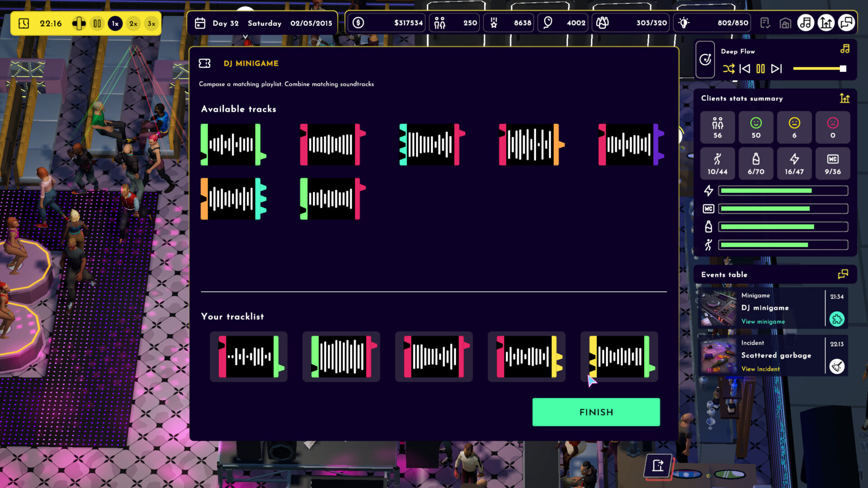Expand the music playlist icon
Image resolution: width=868 pixels, height=488 pixels.
(844, 49)
